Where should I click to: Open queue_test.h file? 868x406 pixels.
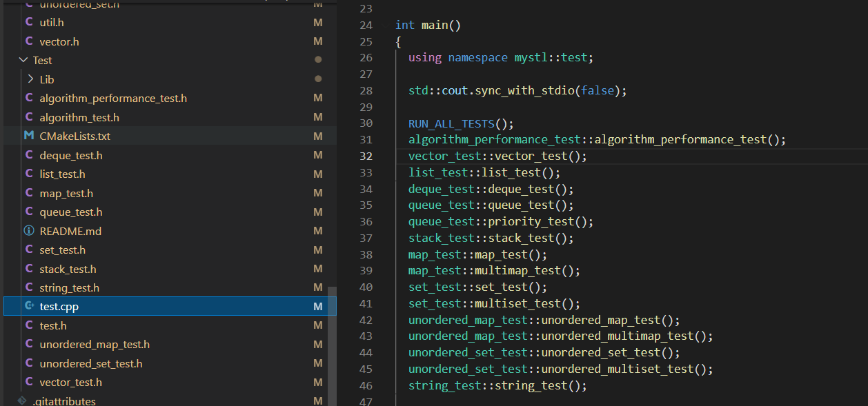point(71,212)
